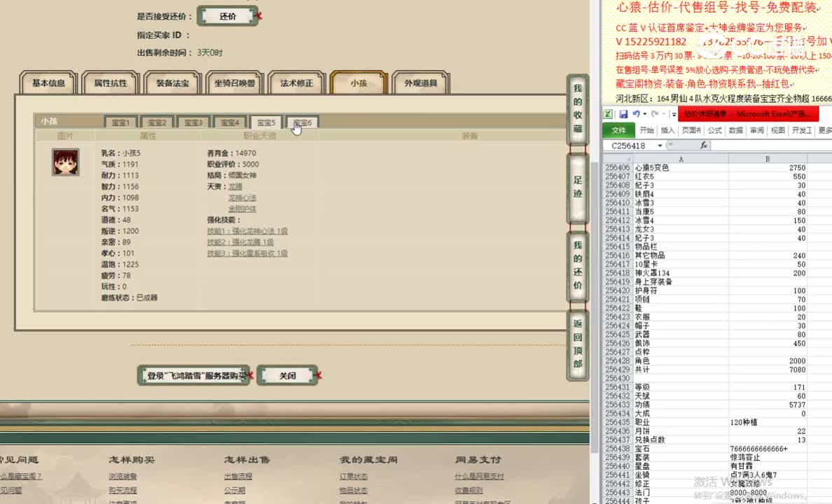Open the 金刚护体 talent link

click(x=242, y=209)
